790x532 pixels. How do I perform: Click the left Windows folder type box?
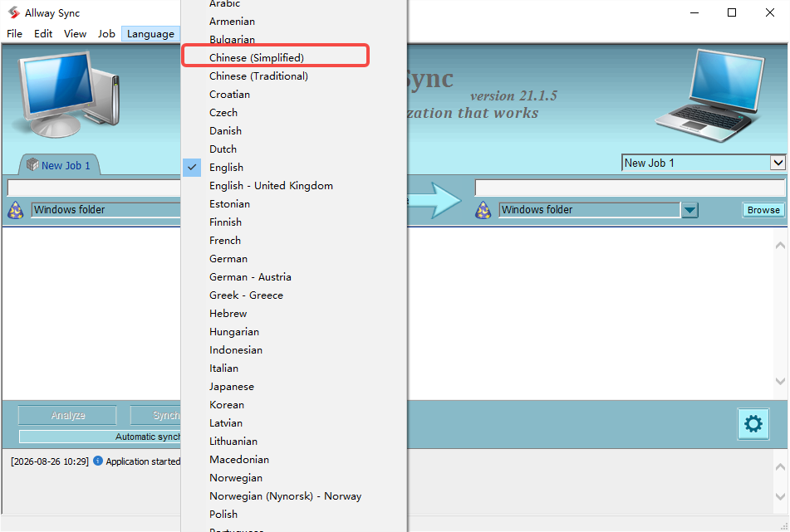[105, 210]
